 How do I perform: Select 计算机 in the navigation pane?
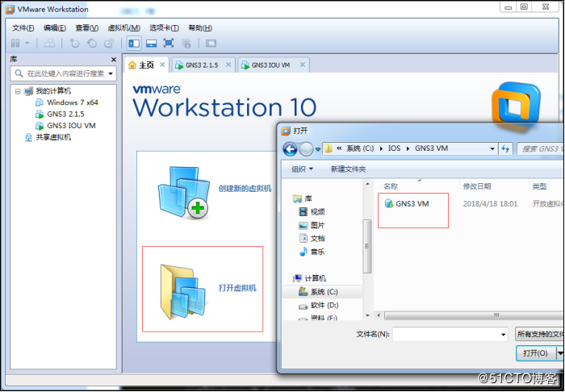[310, 278]
